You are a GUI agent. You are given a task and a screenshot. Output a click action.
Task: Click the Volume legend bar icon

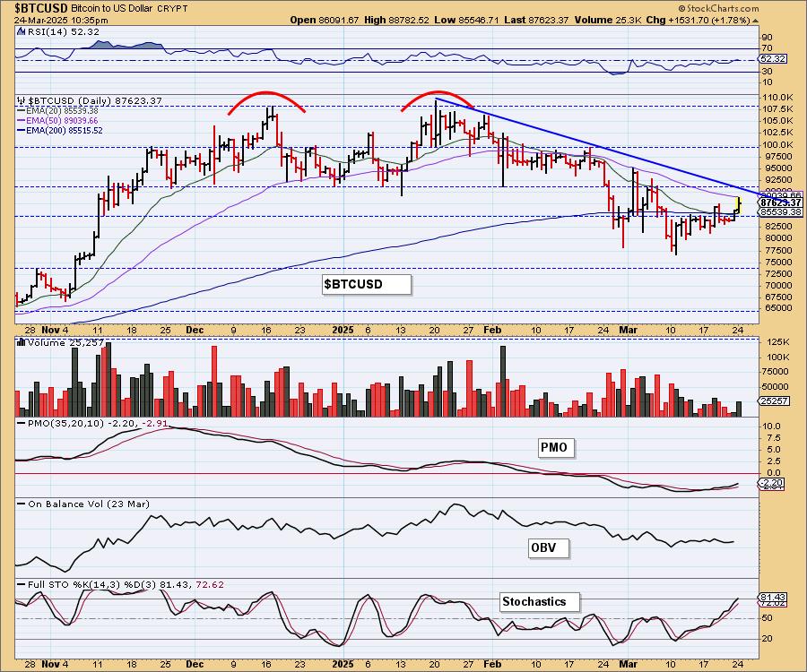22,342
